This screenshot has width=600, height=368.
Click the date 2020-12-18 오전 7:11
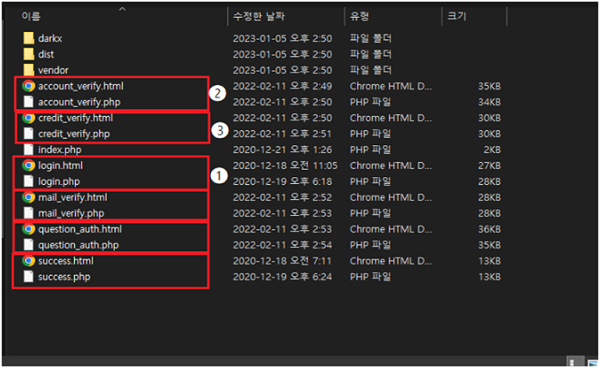[282, 261]
